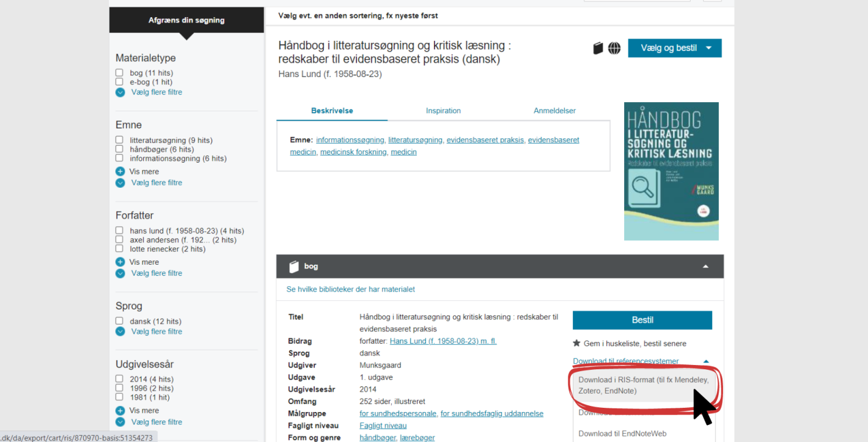Tick the lotte rienecker (2 hits) checkbox

tap(119, 249)
